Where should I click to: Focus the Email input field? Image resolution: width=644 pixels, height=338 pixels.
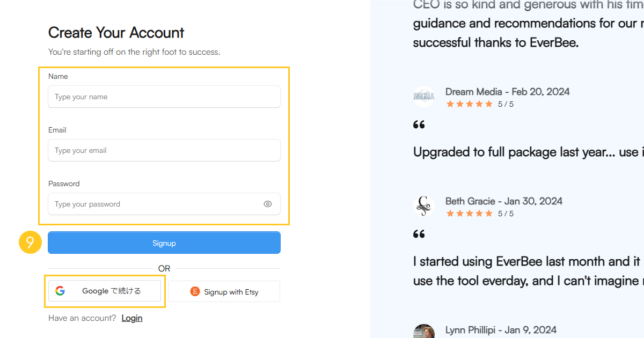[x=164, y=150]
